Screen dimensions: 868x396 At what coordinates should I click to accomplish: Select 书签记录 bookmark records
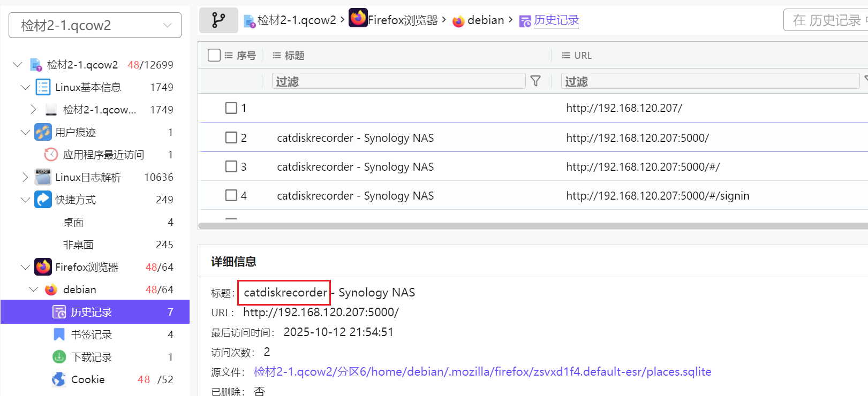point(91,334)
